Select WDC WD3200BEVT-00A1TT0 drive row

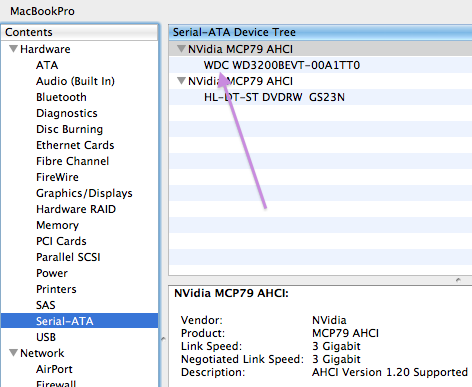[320, 65]
